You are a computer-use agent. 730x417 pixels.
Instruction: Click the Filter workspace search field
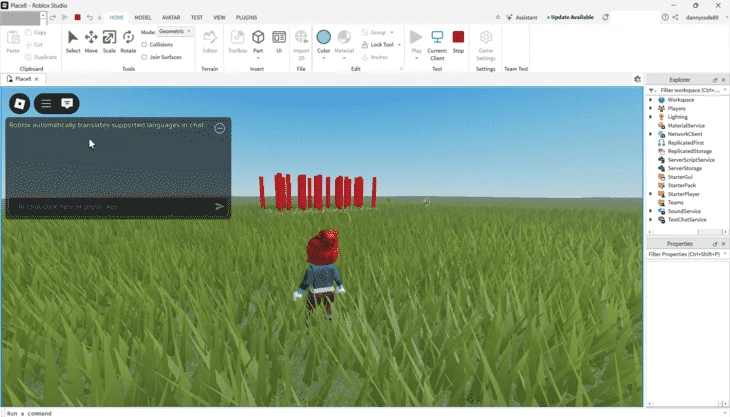[x=689, y=90]
